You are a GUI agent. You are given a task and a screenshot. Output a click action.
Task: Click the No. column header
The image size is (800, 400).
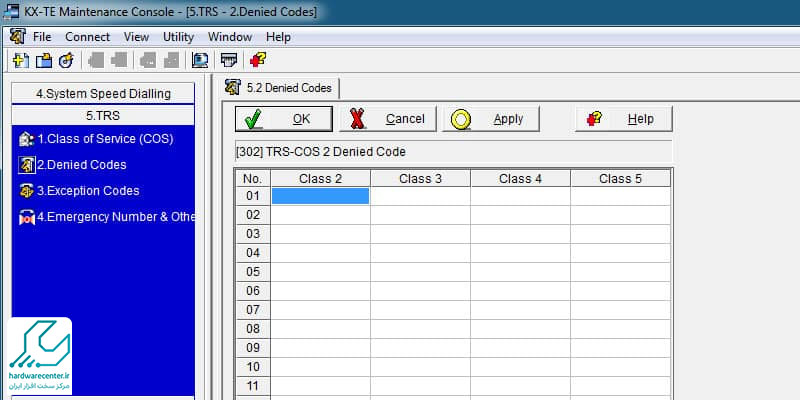click(253, 179)
